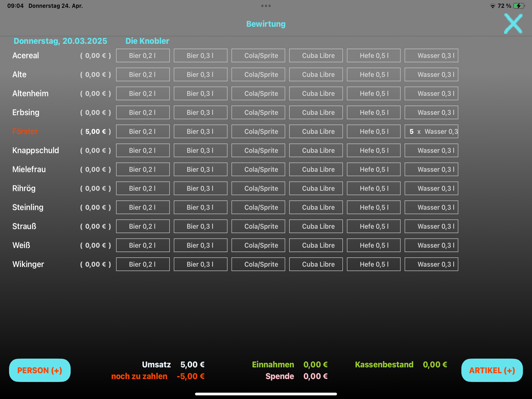The image size is (532, 399).
Task: Tap the battery status icon
Action: click(x=518, y=6)
